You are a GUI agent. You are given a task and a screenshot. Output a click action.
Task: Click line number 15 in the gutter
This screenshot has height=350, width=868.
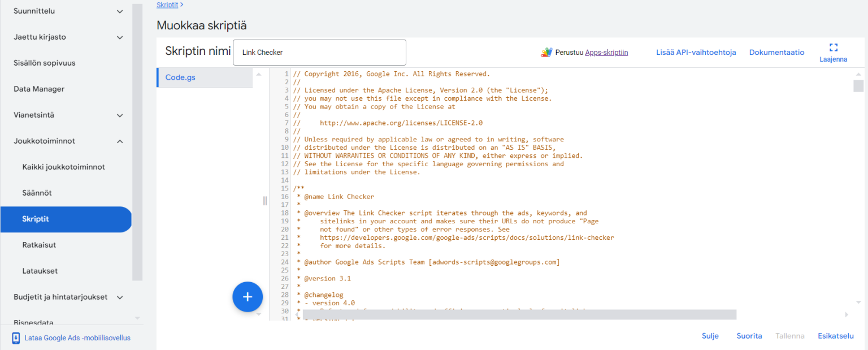(x=285, y=188)
